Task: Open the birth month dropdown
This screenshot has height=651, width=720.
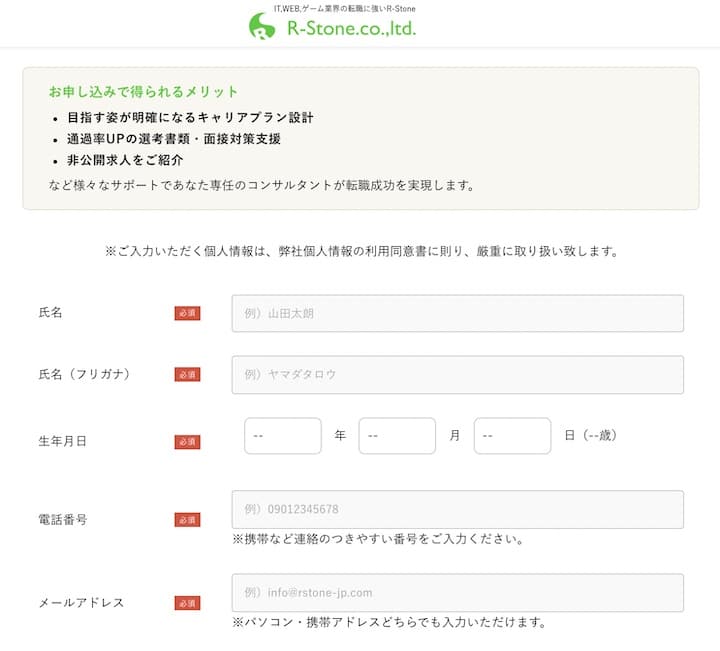Action: coord(397,436)
